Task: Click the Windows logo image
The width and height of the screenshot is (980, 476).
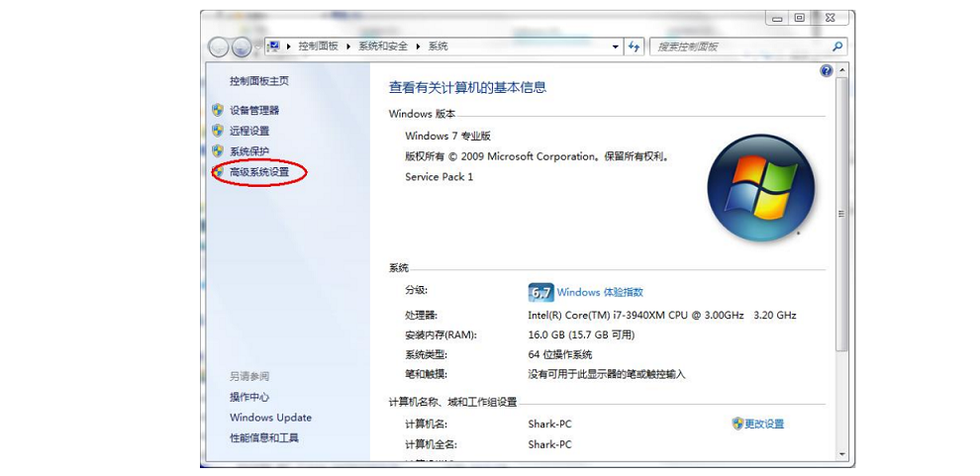Action: pyautogui.click(x=760, y=187)
